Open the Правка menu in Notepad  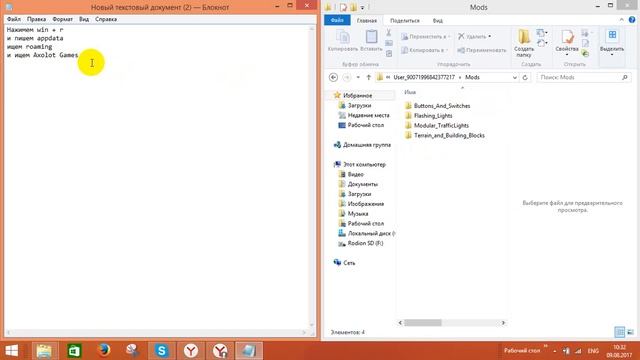tap(36, 19)
